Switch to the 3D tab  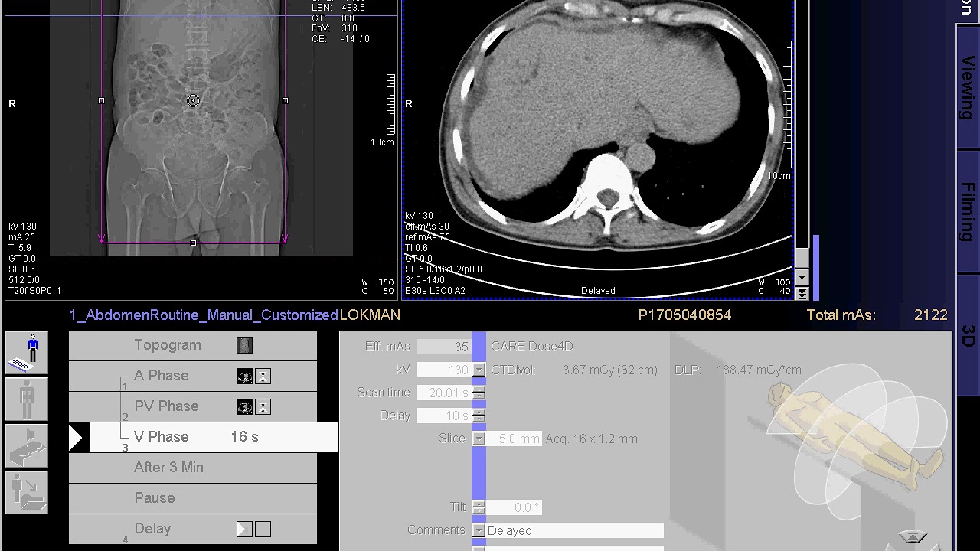[x=968, y=334]
